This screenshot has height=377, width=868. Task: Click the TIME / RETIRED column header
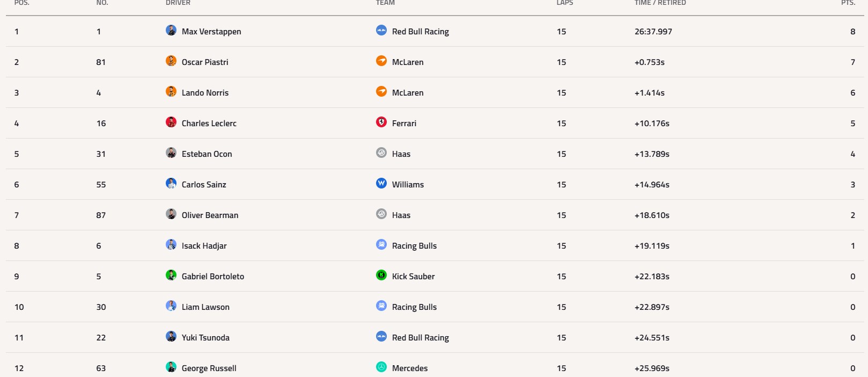660,3
